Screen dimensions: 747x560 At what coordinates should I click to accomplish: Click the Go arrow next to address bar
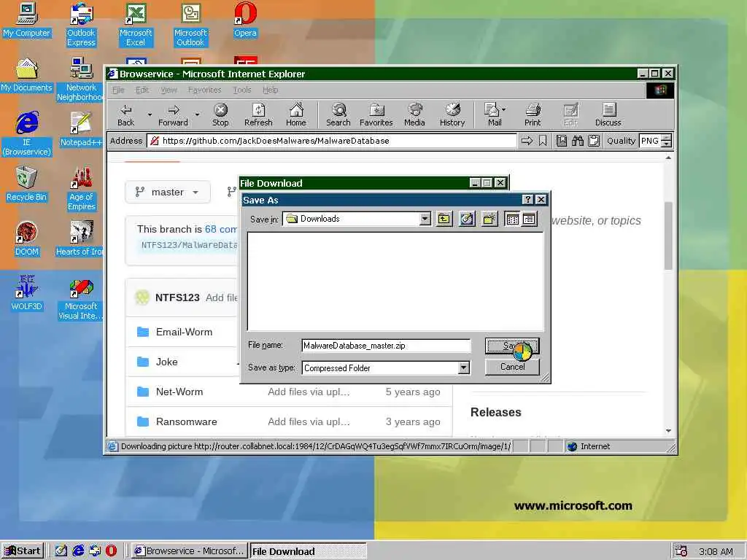click(x=527, y=141)
